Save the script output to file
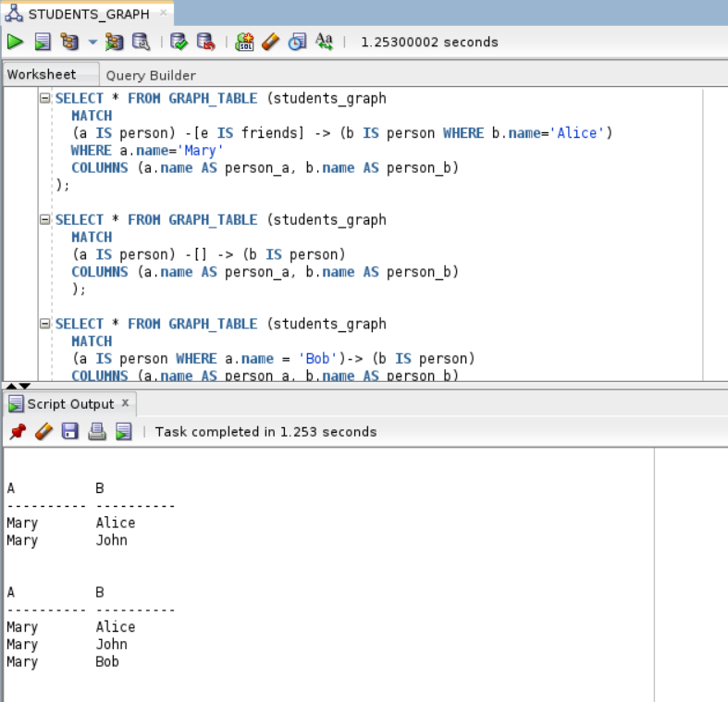Screen dimensions: 728x702 point(70,432)
